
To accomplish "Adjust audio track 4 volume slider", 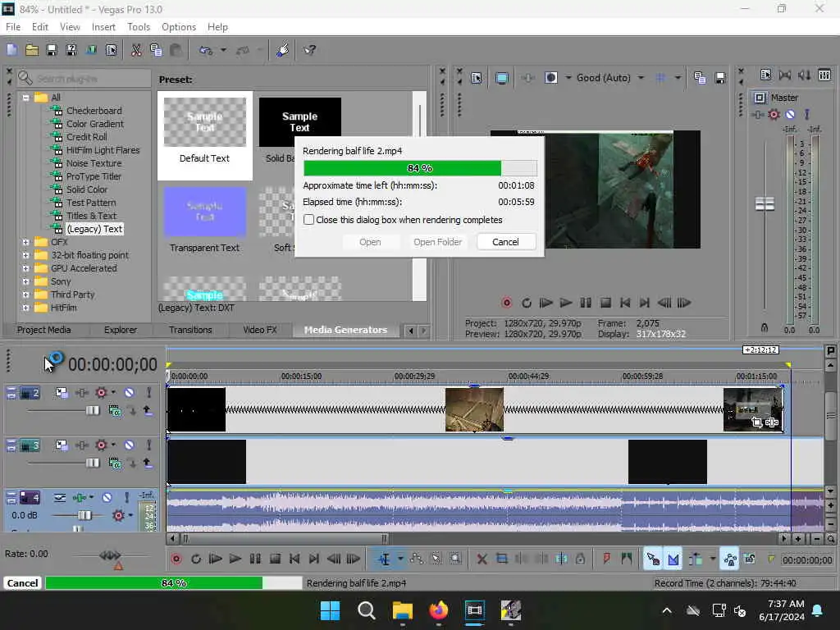I will tap(84, 515).
